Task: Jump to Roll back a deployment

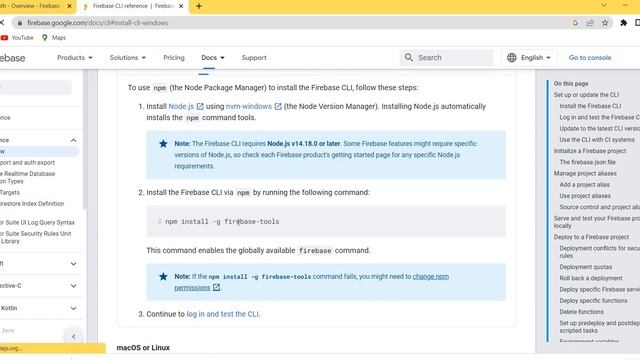Action: point(591,278)
